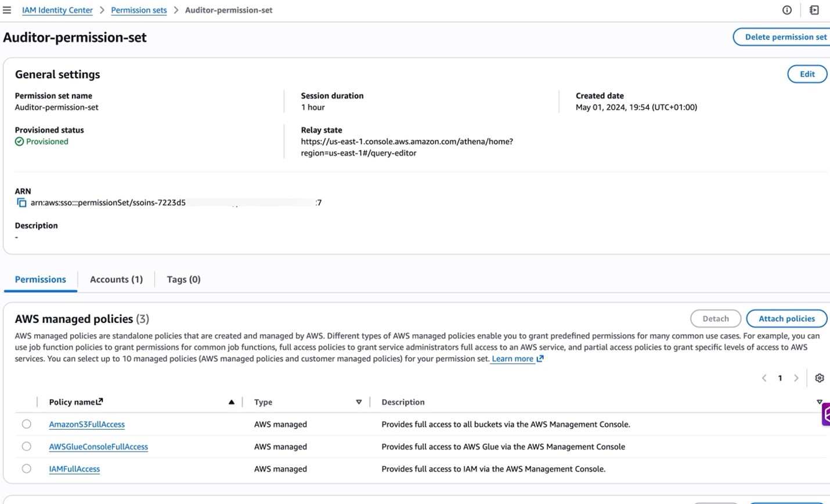Click the Attach policies button
This screenshot has width=830, height=504.
[786, 318]
